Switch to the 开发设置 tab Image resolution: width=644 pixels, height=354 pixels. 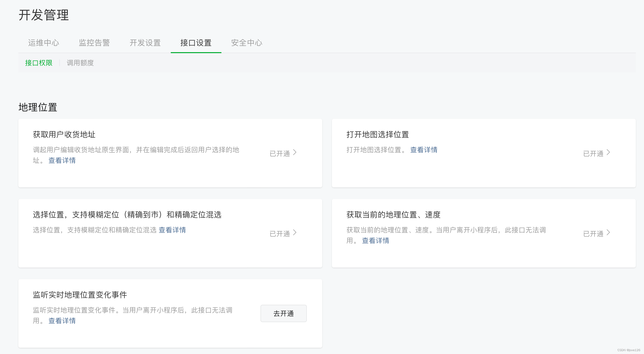click(x=145, y=42)
